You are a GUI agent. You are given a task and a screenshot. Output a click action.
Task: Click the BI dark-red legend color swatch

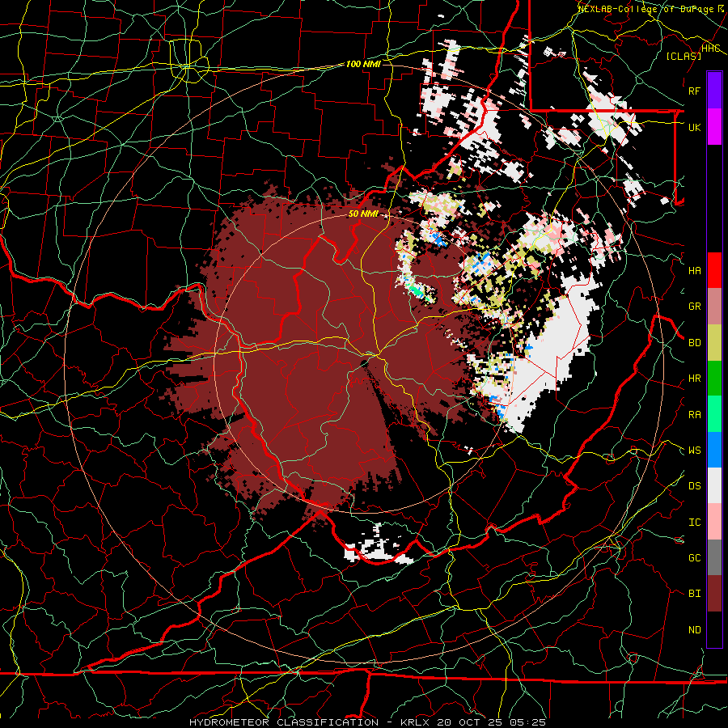coord(714,594)
